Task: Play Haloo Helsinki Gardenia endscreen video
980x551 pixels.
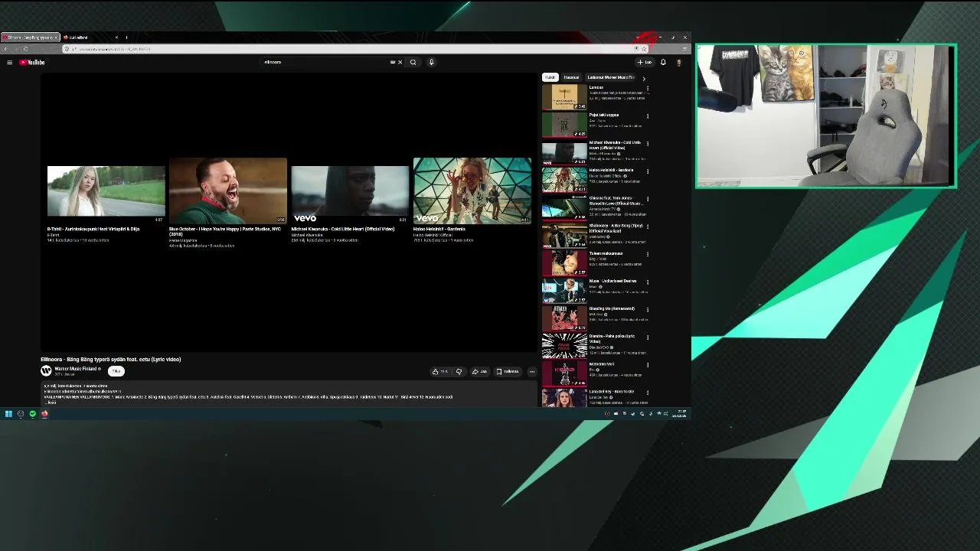Action: coord(472,191)
